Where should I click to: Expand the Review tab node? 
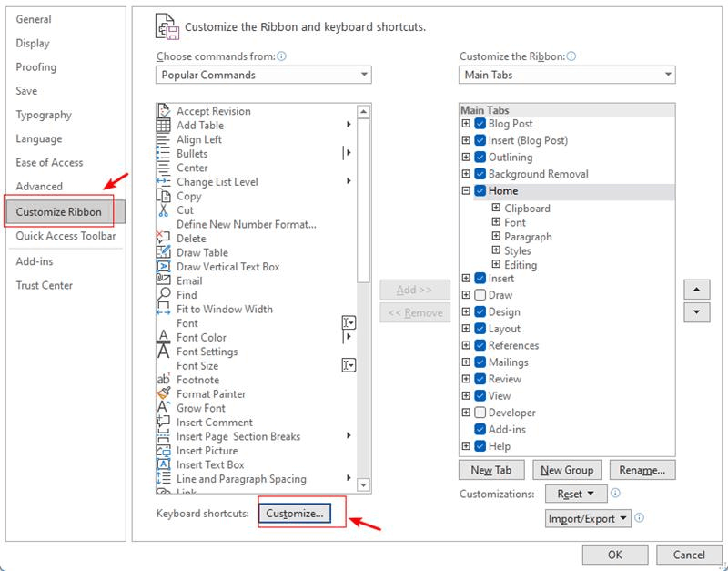(x=466, y=379)
